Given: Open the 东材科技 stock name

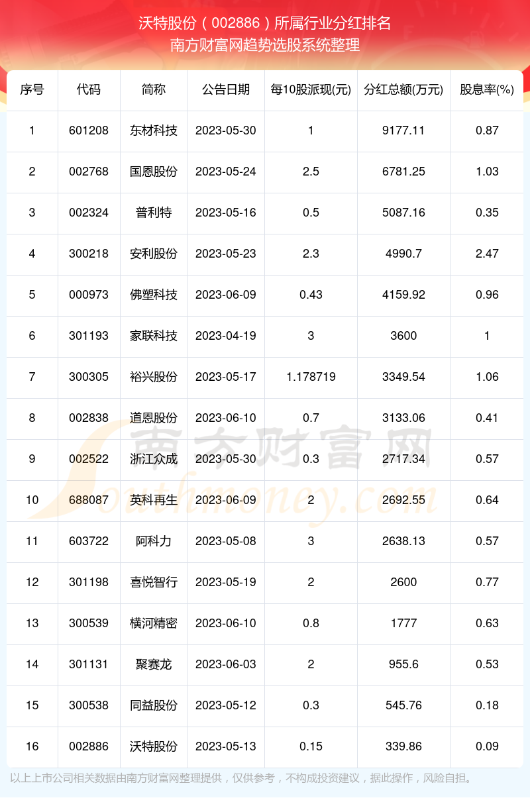Looking at the screenshot, I should pos(154,130).
